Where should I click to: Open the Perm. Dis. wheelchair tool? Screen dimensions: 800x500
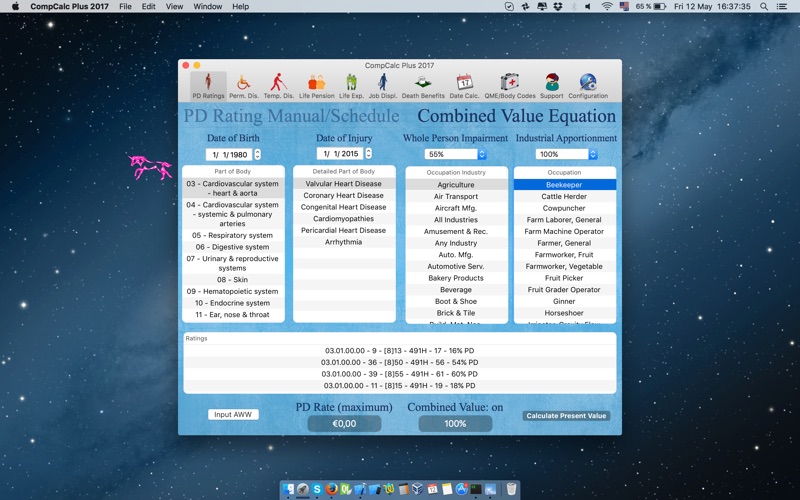(243, 86)
